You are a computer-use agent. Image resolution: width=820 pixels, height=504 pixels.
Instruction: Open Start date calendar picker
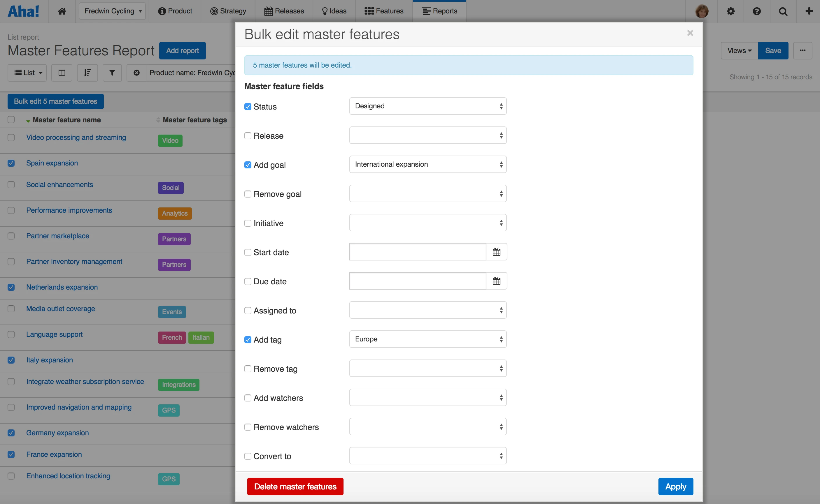(496, 252)
